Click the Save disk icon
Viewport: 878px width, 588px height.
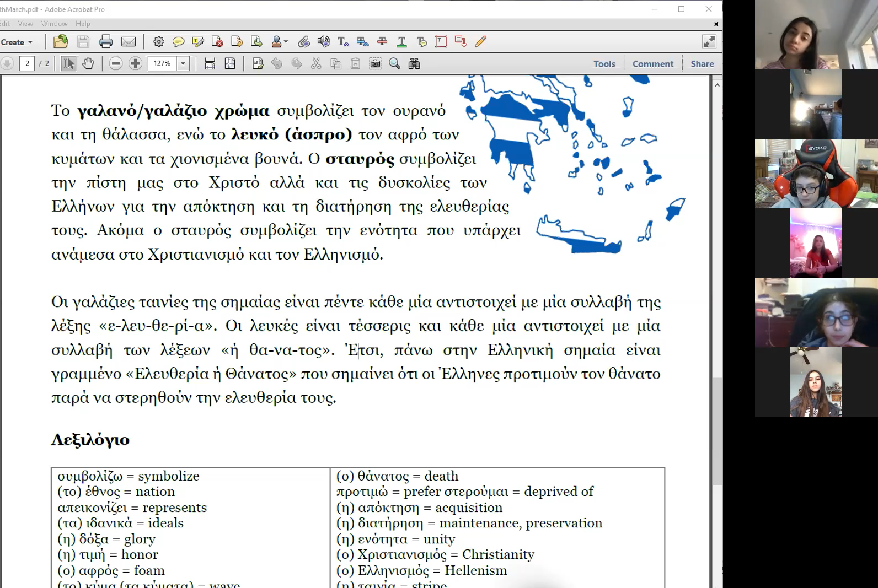click(x=83, y=42)
